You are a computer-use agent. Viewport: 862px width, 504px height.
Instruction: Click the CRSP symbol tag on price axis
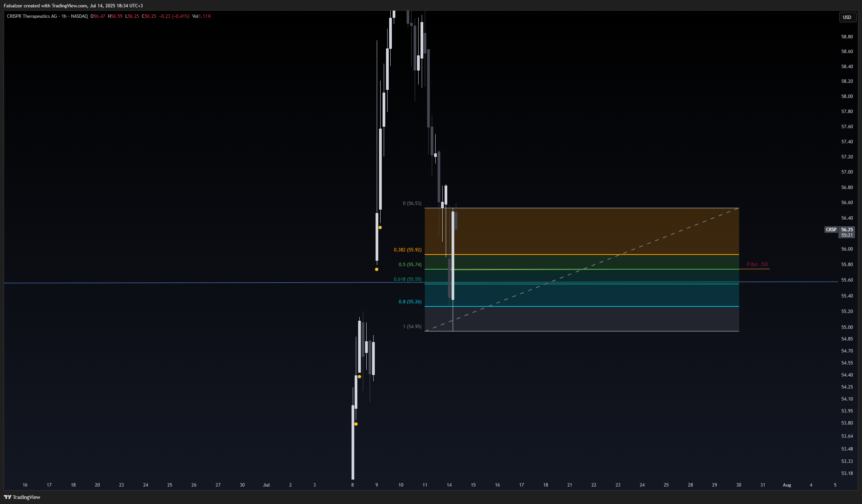point(831,230)
